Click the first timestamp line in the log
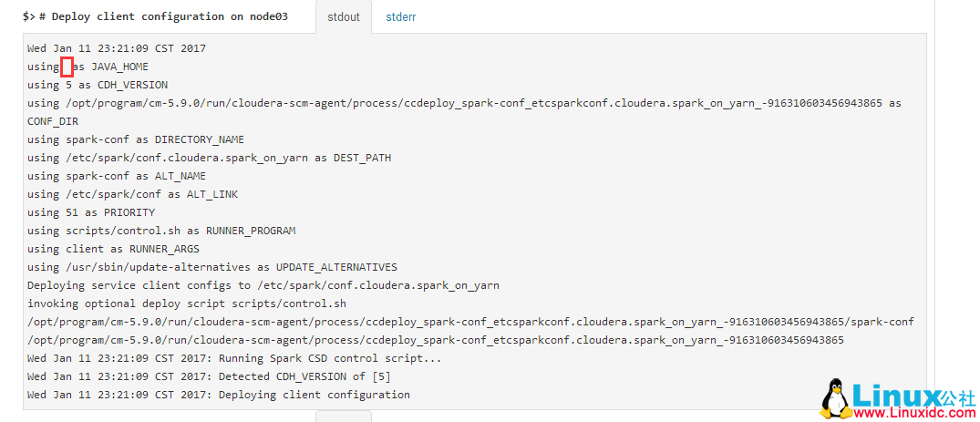 pos(117,48)
